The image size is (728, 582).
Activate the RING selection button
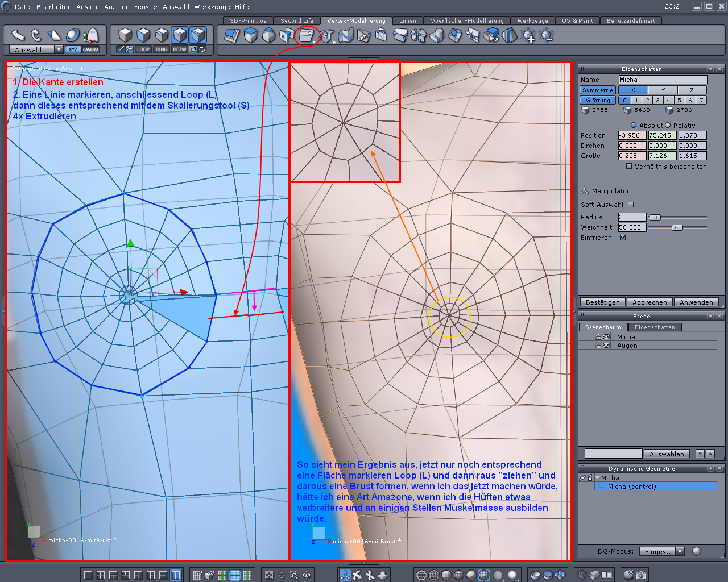coord(162,49)
